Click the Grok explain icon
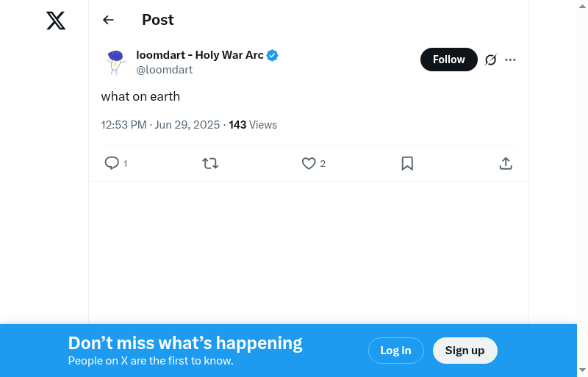This screenshot has width=588, height=377. 491,60
